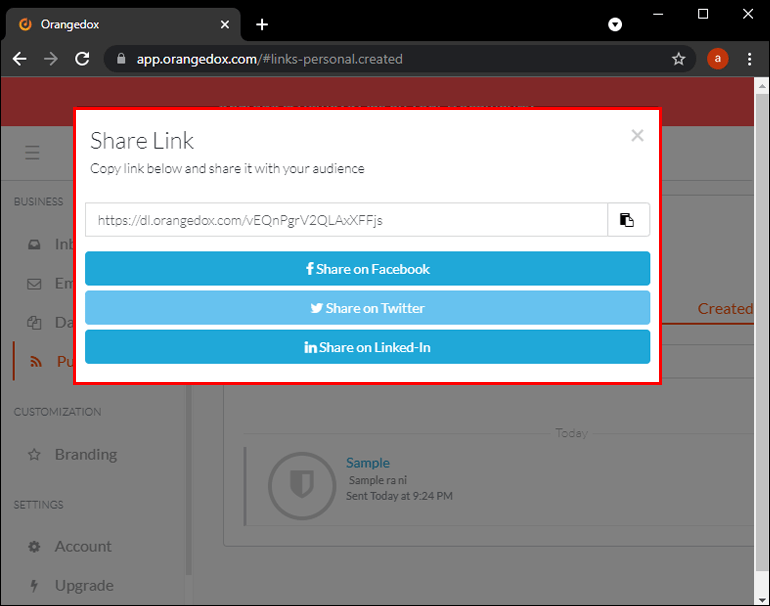Open Inbox via the tray icon

[34, 244]
